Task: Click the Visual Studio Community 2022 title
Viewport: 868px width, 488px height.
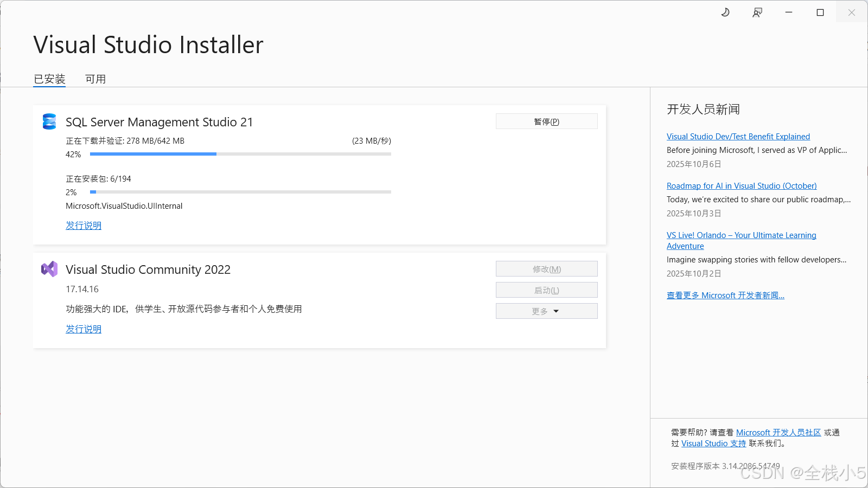Action: (x=148, y=269)
